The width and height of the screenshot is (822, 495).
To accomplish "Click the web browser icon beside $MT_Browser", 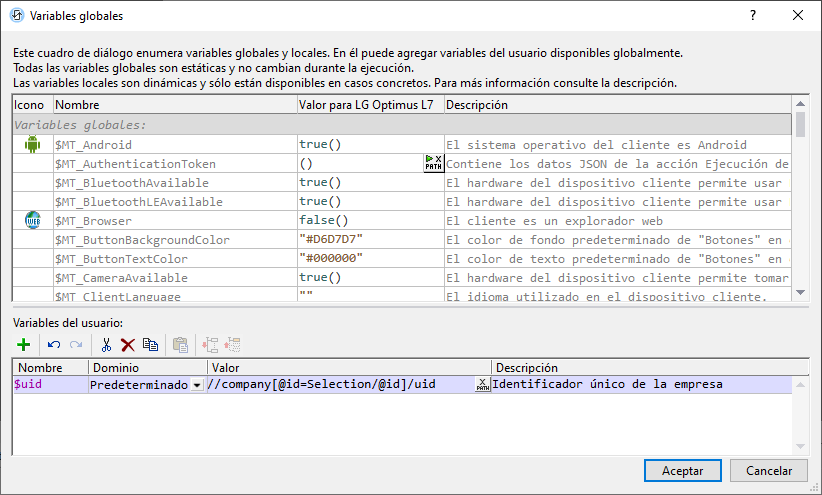I will (31, 220).
